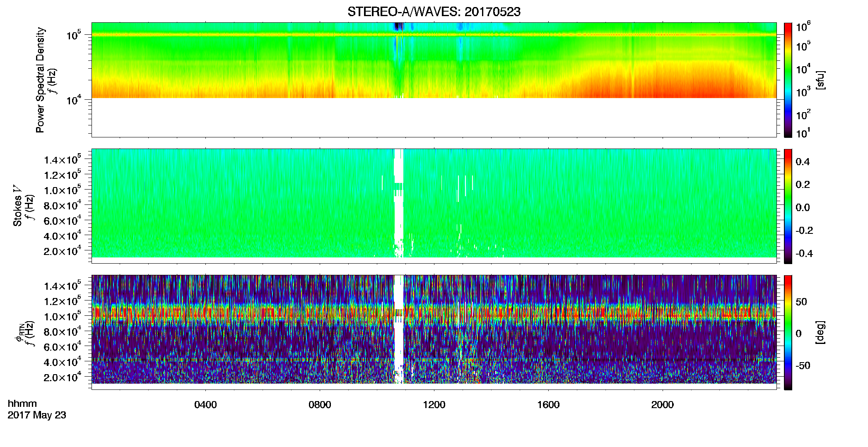Click the 1600 time tick label
The width and height of the screenshot is (868, 447).
(548, 405)
